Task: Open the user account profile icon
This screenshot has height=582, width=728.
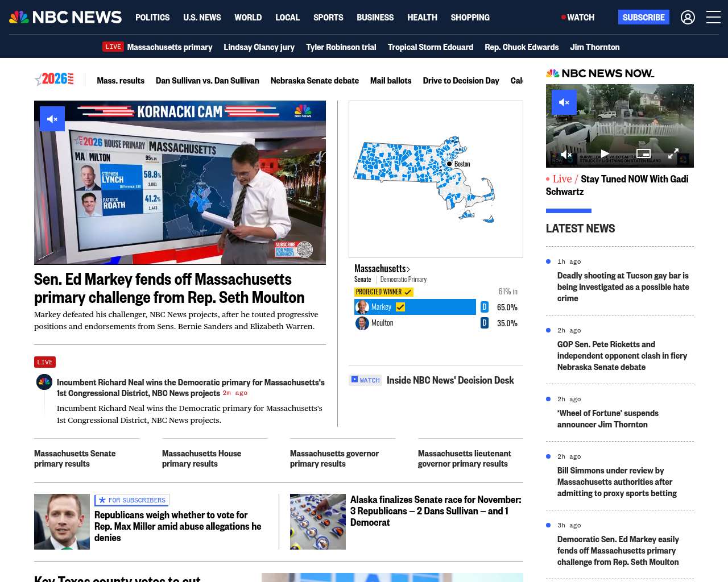Action: 688,18
